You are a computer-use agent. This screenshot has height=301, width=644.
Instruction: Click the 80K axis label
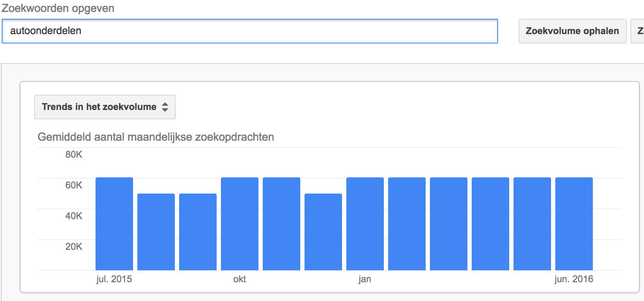coord(74,154)
